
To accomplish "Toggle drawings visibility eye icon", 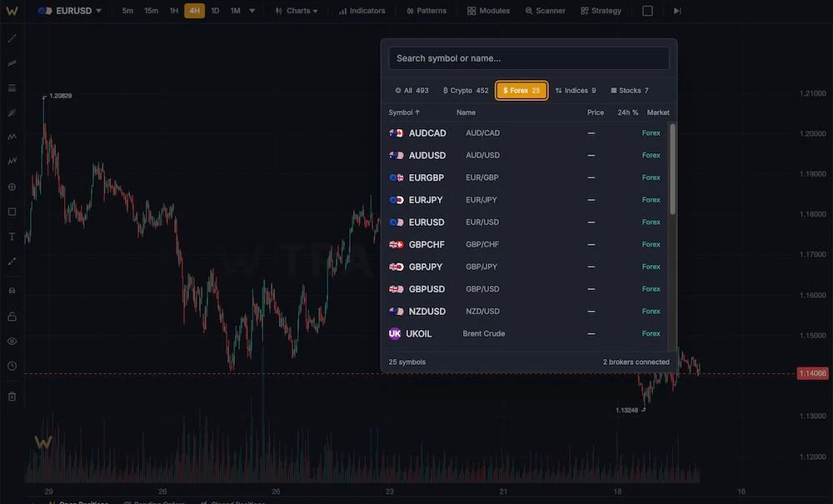I will (12, 341).
